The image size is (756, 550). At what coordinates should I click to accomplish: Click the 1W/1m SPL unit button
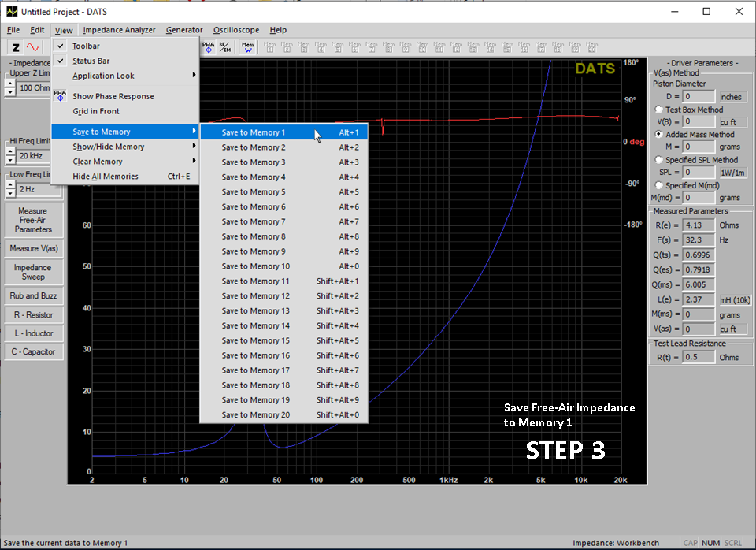pyautogui.click(x=732, y=173)
